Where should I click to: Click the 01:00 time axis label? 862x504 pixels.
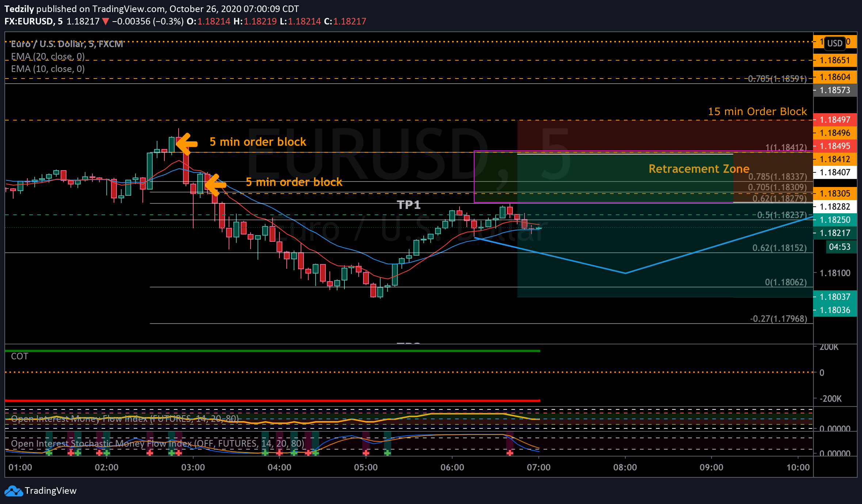pos(20,467)
